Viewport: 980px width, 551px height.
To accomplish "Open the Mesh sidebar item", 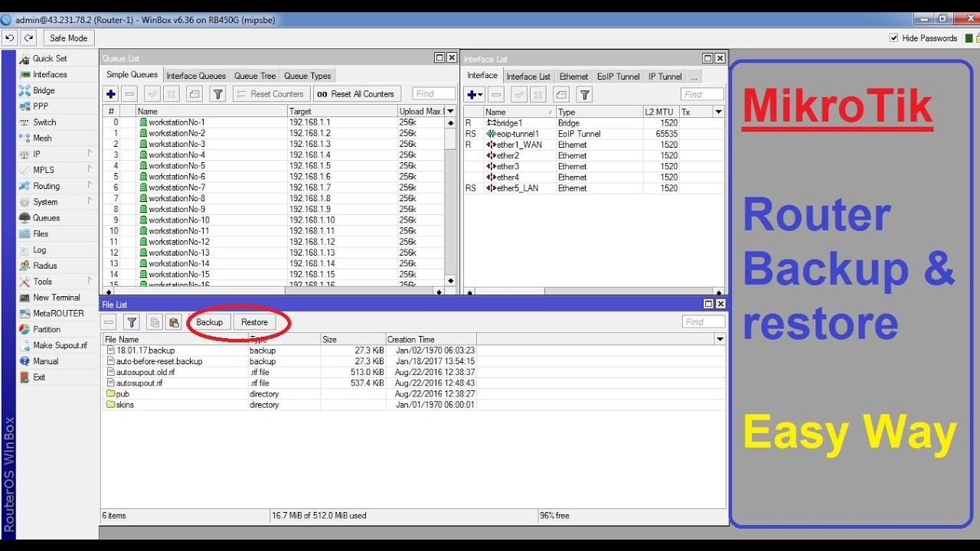I will (42, 139).
